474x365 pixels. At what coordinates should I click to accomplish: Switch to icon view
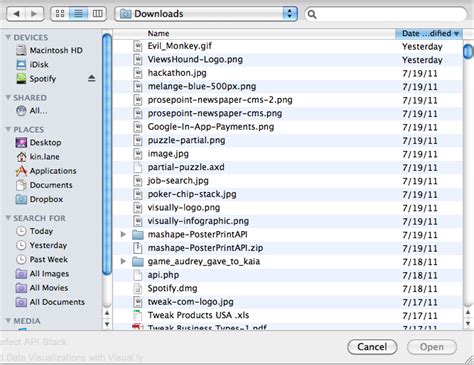coord(60,14)
